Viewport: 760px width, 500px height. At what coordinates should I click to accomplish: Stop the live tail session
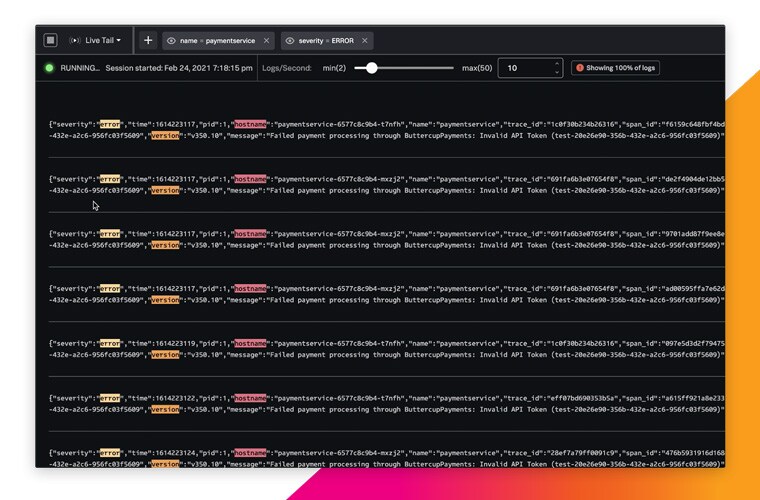(50, 40)
